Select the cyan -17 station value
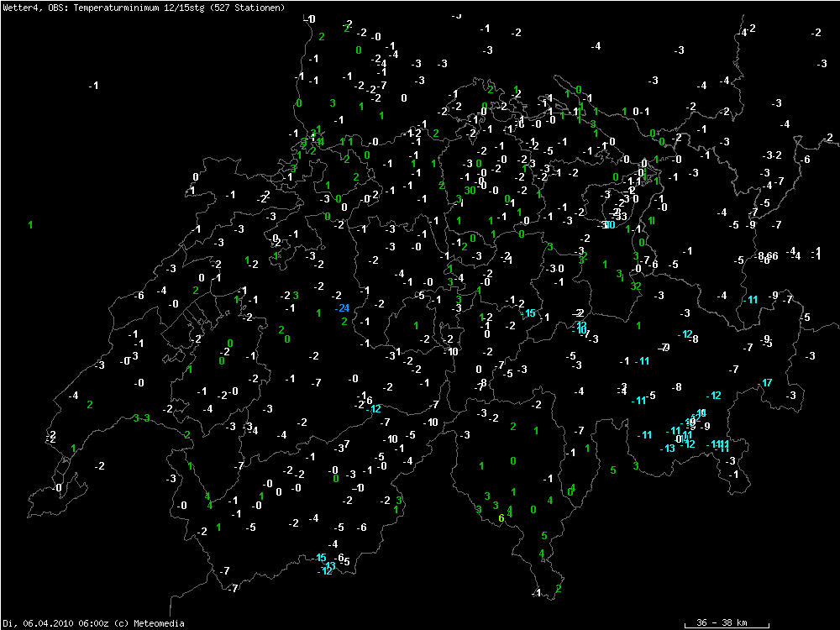Image resolution: width=840 pixels, height=630 pixels. click(x=766, y=383)
